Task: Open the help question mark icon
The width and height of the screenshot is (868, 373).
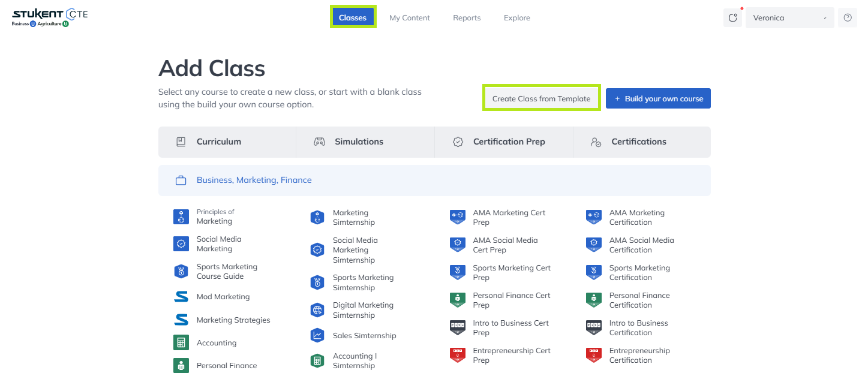Action: (847, 18)
